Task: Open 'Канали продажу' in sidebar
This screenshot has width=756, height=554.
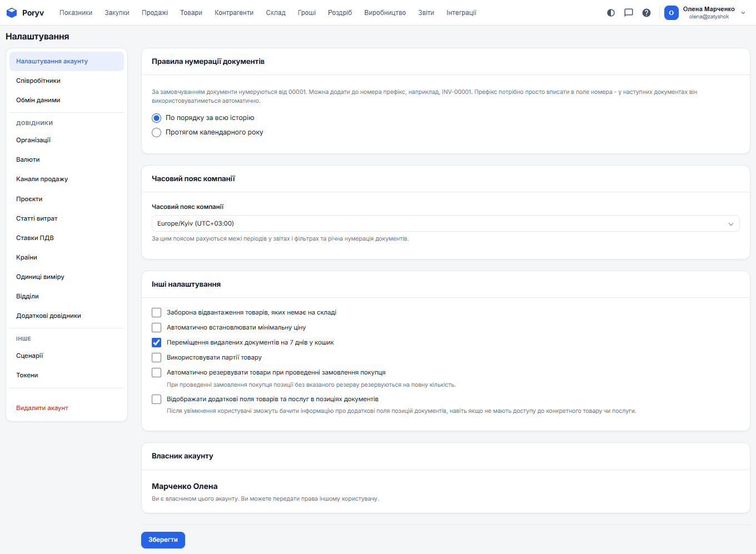Action: pyautogui.click(x=67, y=179)
